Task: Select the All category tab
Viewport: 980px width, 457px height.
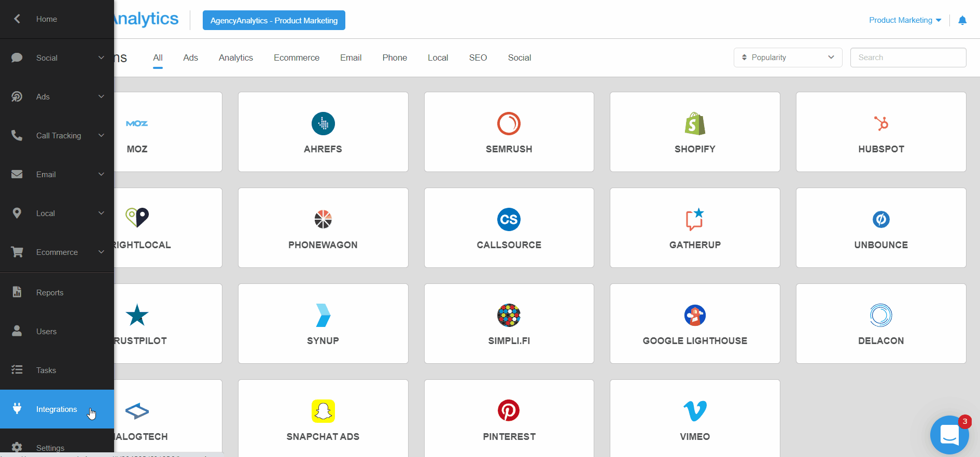Action: coord(158,58)
